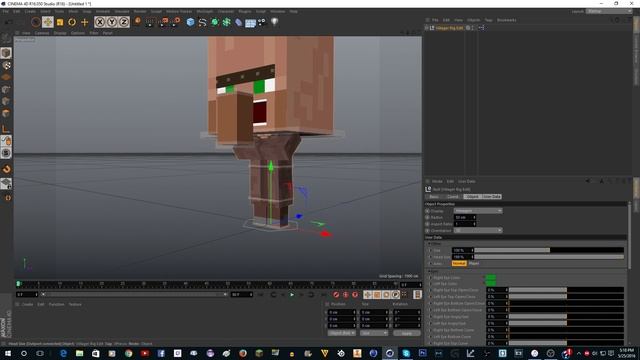
Task: Collapse the Eyes user data group
Action: point(429,271)
